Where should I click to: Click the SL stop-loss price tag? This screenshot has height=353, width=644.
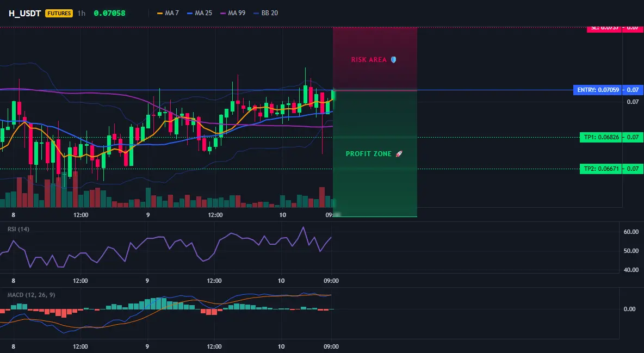604,28
